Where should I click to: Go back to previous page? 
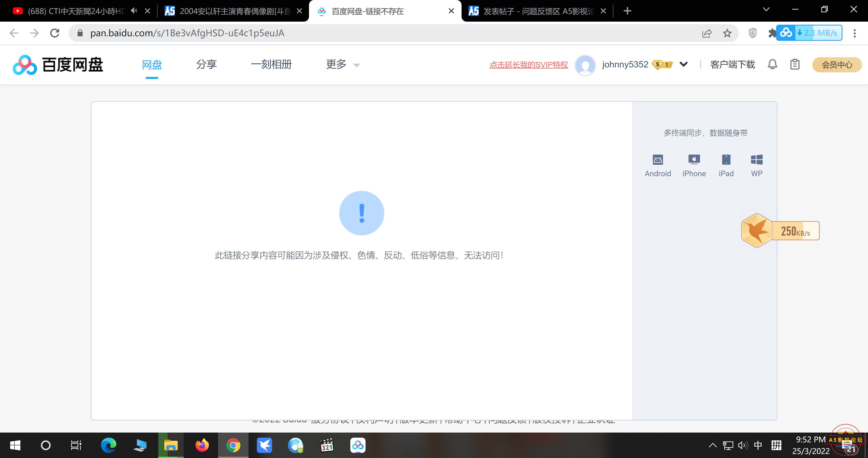click(x=14, y=33)
